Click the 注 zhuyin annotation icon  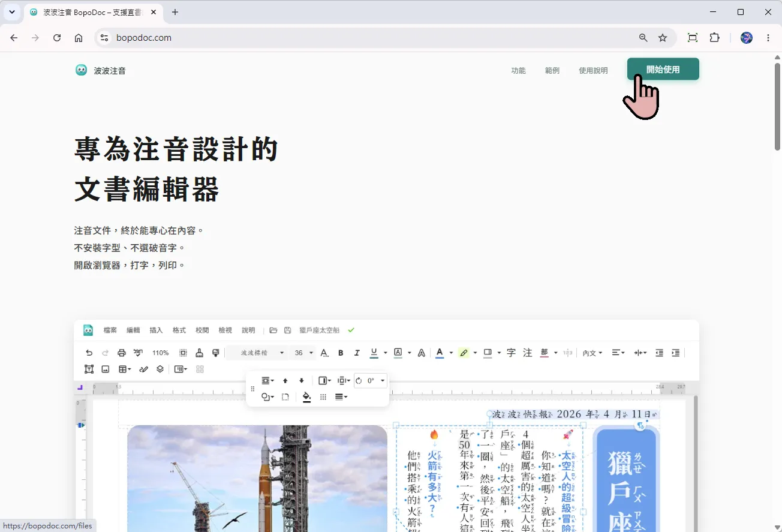coord(528,353)
